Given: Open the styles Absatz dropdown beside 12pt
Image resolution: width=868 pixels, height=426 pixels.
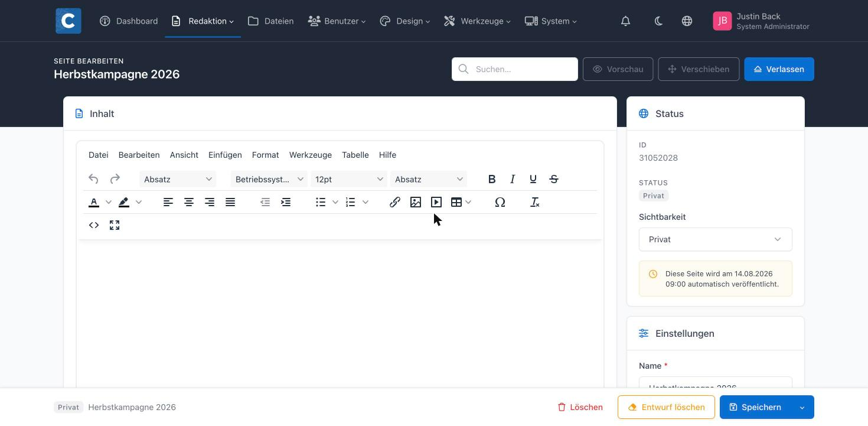Looking at the screenshot, I should (x=429, y=179).
